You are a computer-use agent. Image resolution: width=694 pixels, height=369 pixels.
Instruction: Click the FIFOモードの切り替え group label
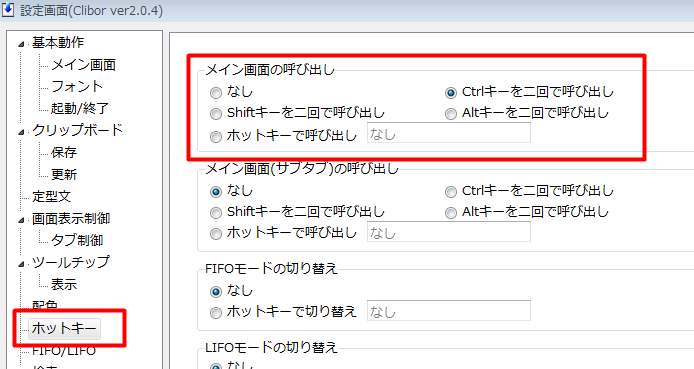tap(271, 269)
